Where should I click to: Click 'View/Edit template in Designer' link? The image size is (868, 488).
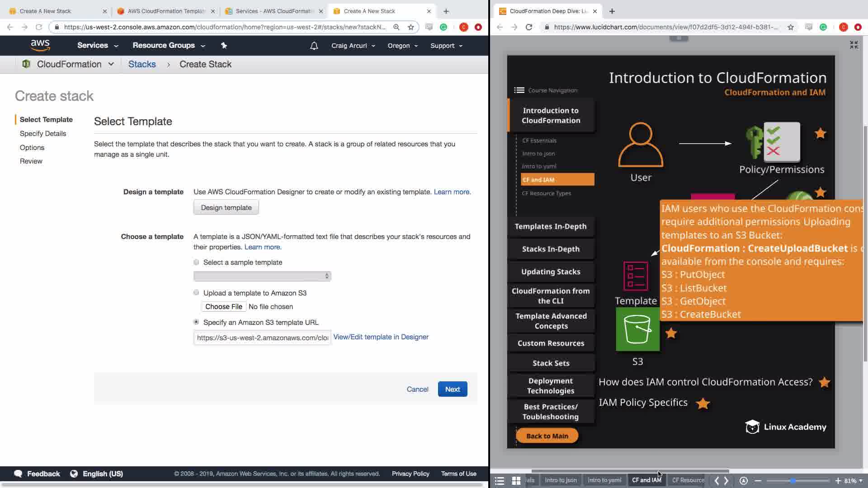click(381, 337)
